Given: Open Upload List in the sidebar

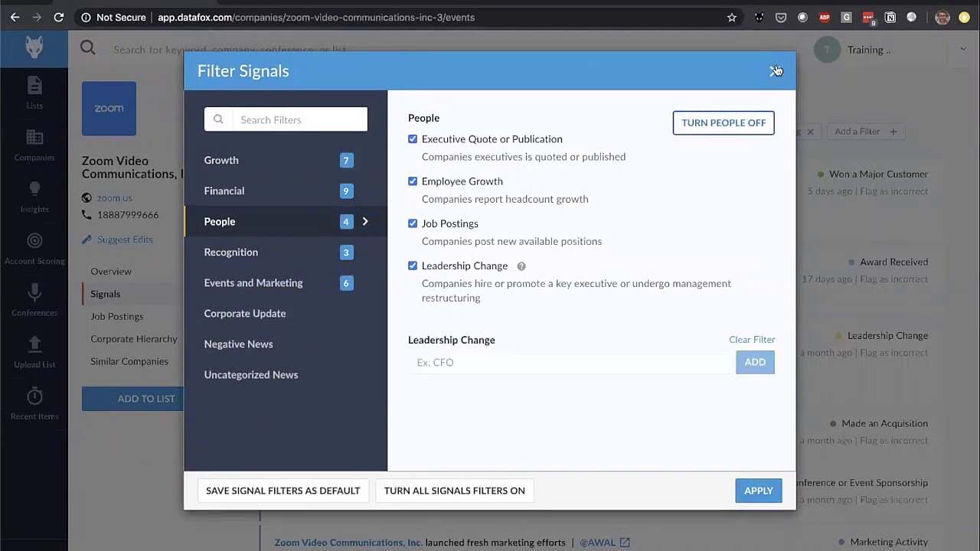Looking at the screenshot, I should click(x=34, y=353).
